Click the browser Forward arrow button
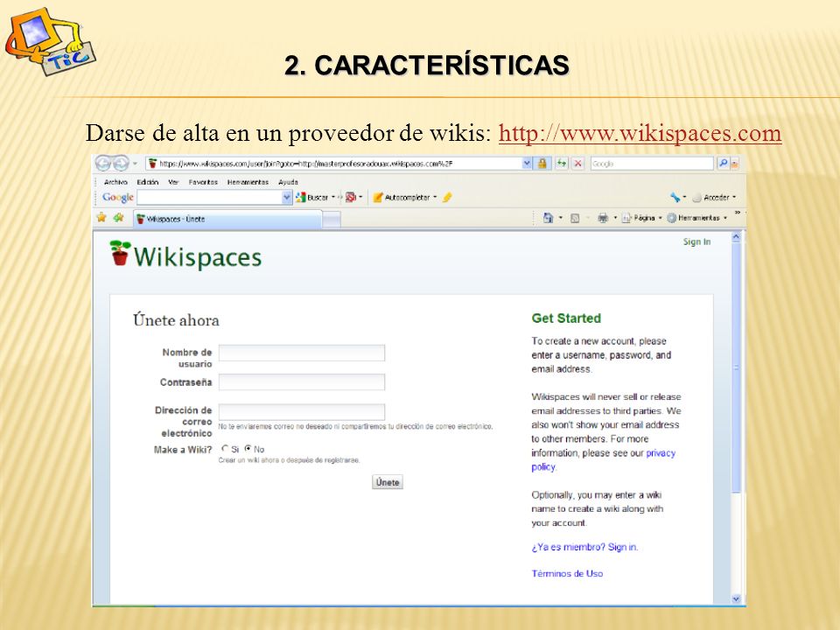The height and width of the screenshot is (630, 840). [x=121, y=163]
